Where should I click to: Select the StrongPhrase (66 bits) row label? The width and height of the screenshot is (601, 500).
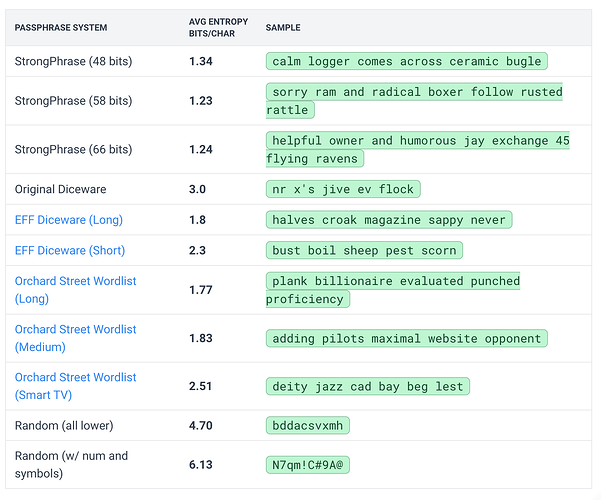coord(73,150)
